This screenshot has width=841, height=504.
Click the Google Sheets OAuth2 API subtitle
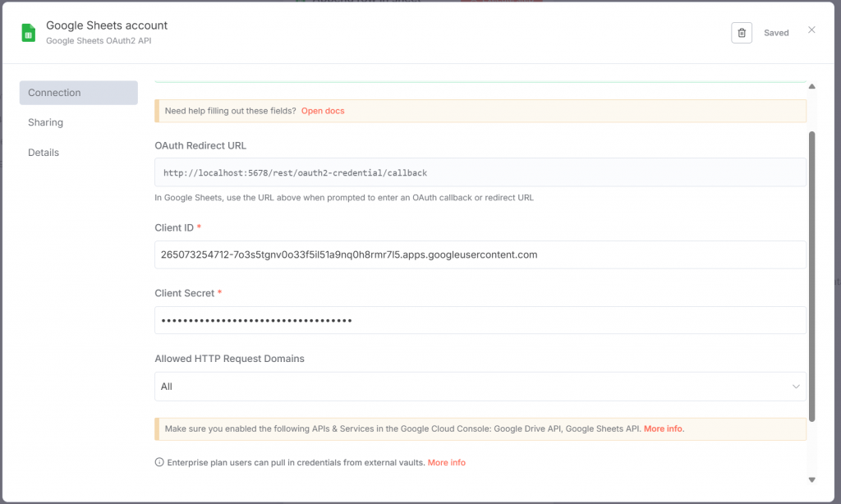[x=99, y=41]
